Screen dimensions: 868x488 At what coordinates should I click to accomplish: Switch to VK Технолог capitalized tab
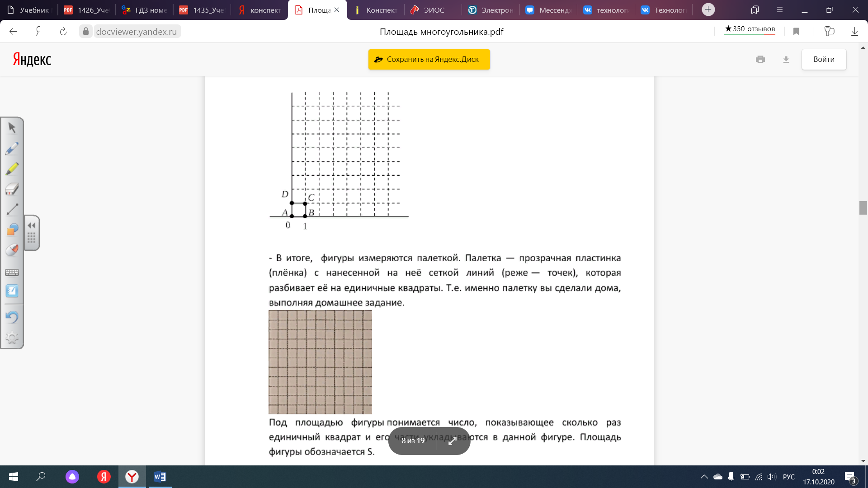pos(664,10)
